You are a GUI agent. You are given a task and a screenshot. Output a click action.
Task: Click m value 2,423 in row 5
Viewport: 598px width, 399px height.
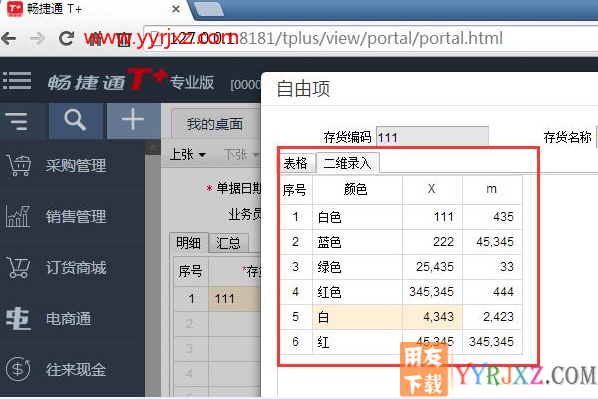(492, 317)
